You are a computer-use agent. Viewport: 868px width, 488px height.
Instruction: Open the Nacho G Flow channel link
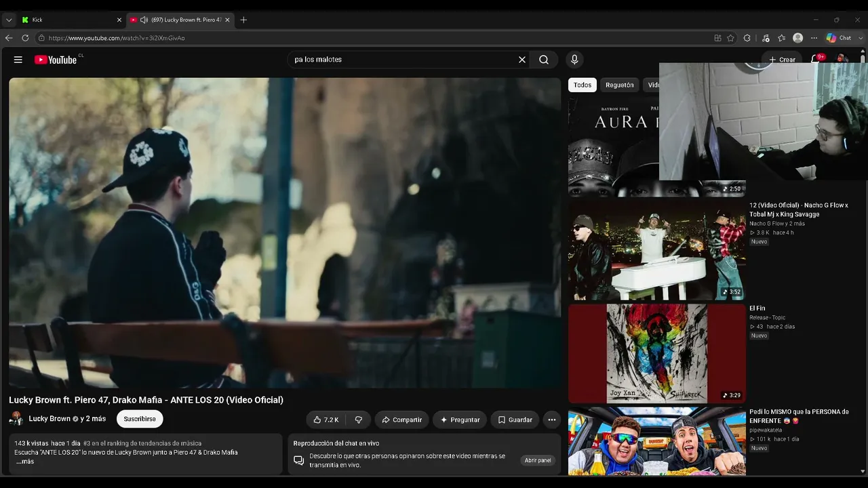777,224
